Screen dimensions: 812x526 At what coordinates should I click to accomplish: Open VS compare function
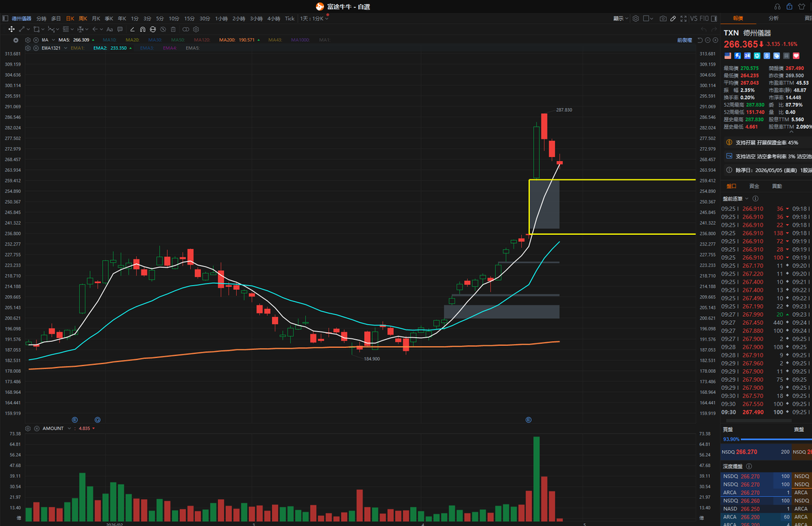pyautogui.click(x=694, y=18)
